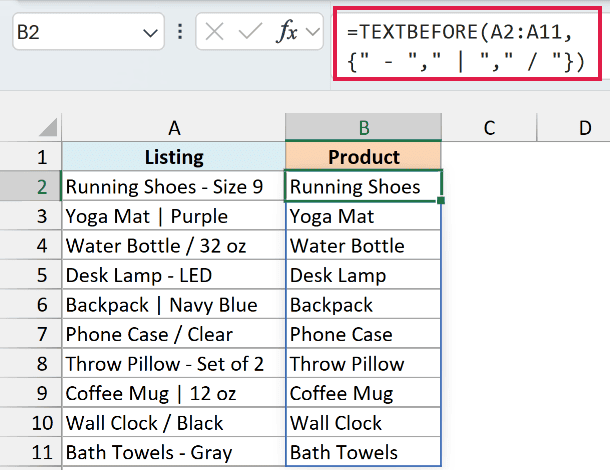The image size is (610, 470).
Task: Select cell 'Wall Clock / Black'
Action: (174, 423)
